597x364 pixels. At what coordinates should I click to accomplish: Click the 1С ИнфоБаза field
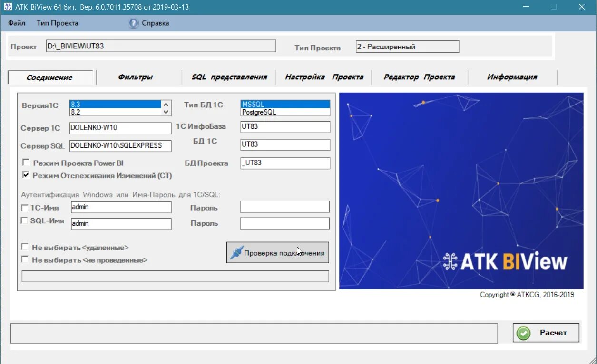coord(285,127)
